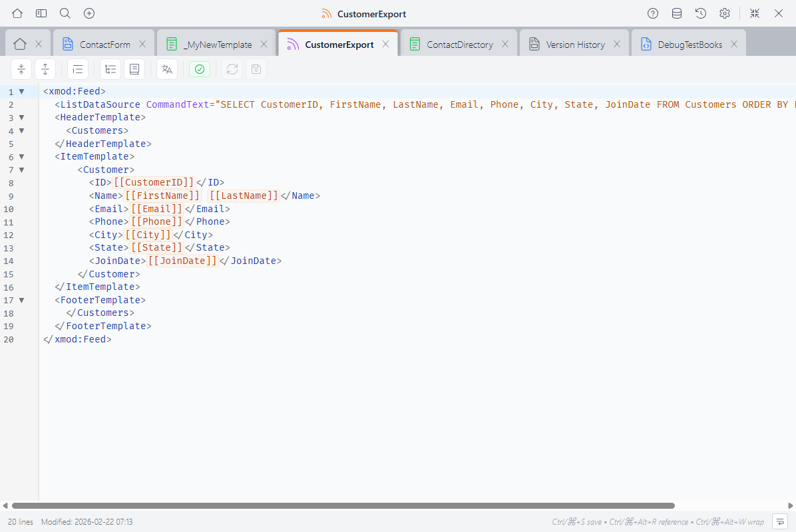Viewport: 796px width, 532px height.
Task: Open the home icon in top bar
Action: point(17,13)
